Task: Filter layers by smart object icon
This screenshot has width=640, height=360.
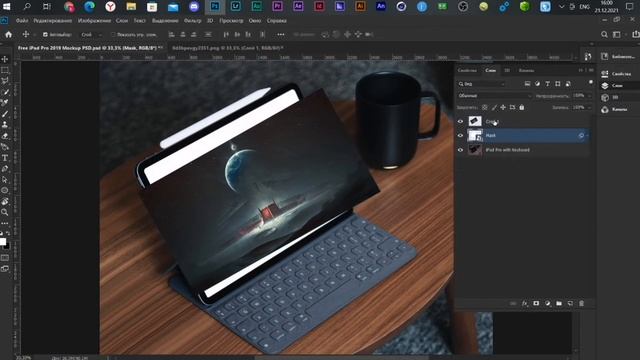Action: click(x=568, y=84)
